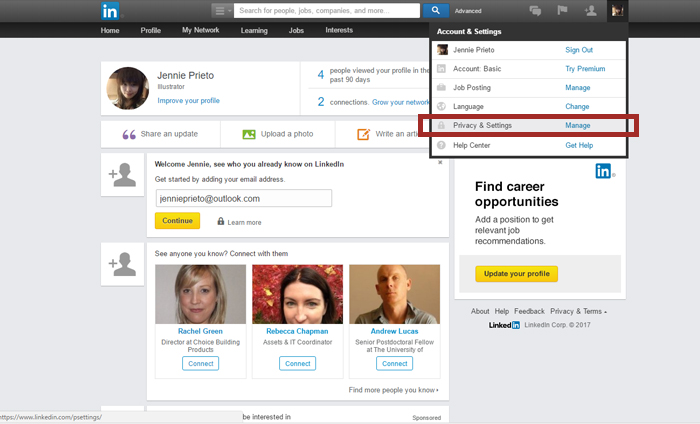700x424 pixels.
Task: Open the search filter dropdown
Action: point(222,11)
